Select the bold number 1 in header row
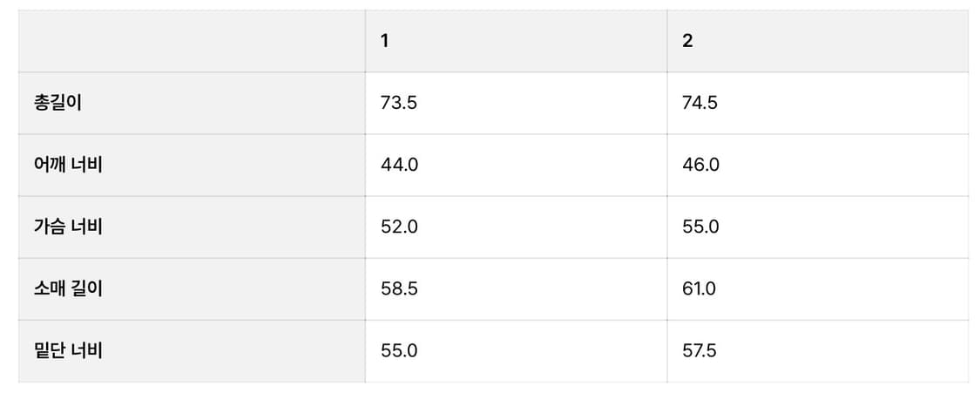This screenshot has width=980, height=393. click(x=385, y=41)
